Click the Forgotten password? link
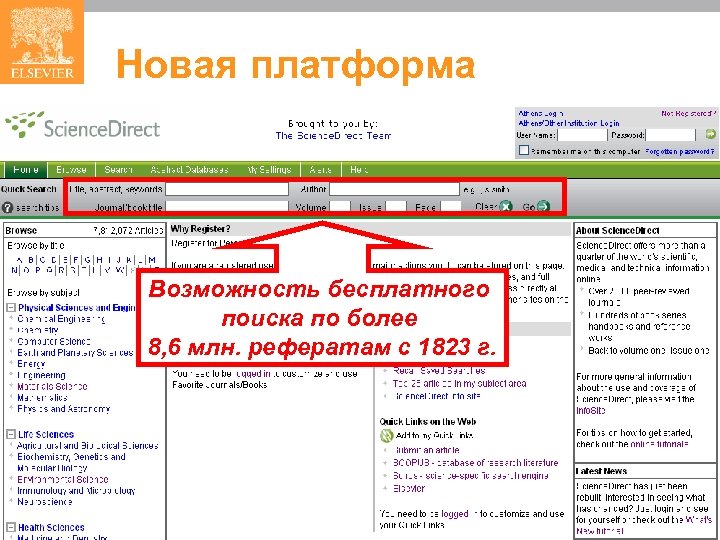 [680, 151]
